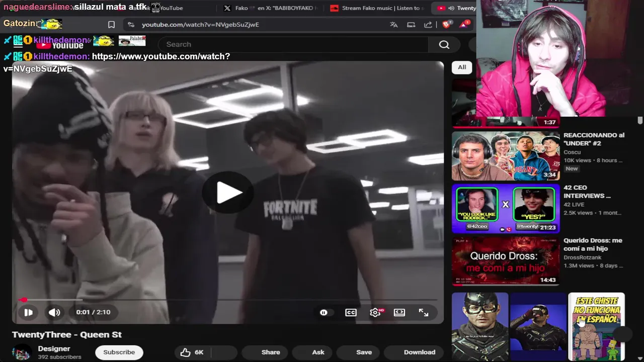Click the Coscu channel name
Viewport: 644px width, 362px height.
572,152
